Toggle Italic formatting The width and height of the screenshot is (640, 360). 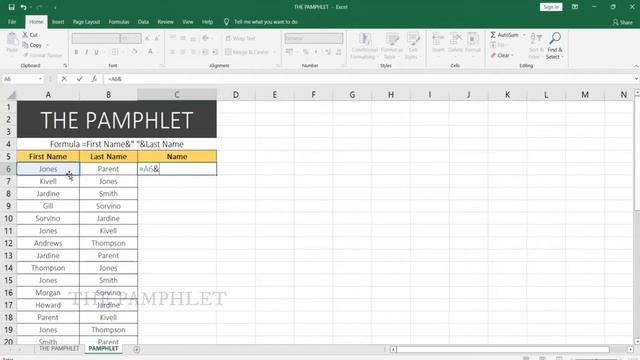(86, 52)
